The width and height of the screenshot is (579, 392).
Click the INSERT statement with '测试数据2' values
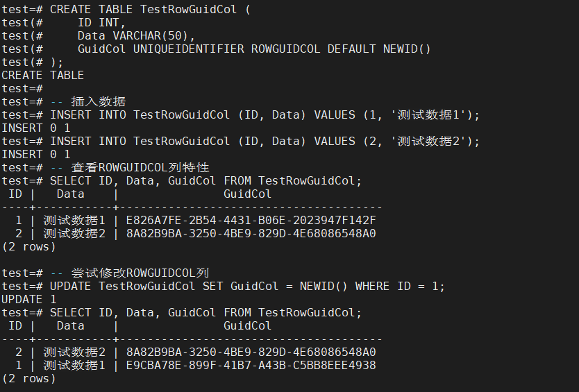[x=264, y=141]
